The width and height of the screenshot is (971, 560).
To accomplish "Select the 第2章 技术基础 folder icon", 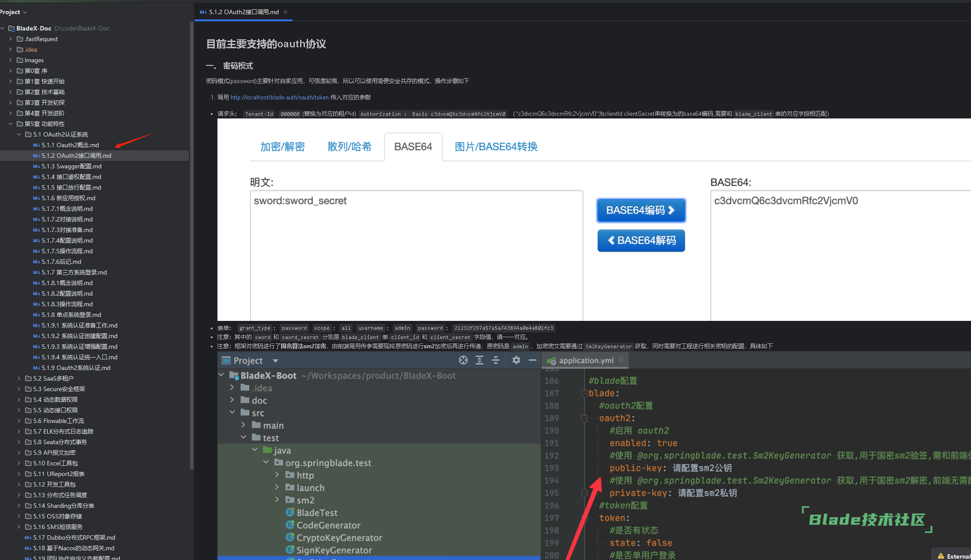I will [x=20, y=92].
